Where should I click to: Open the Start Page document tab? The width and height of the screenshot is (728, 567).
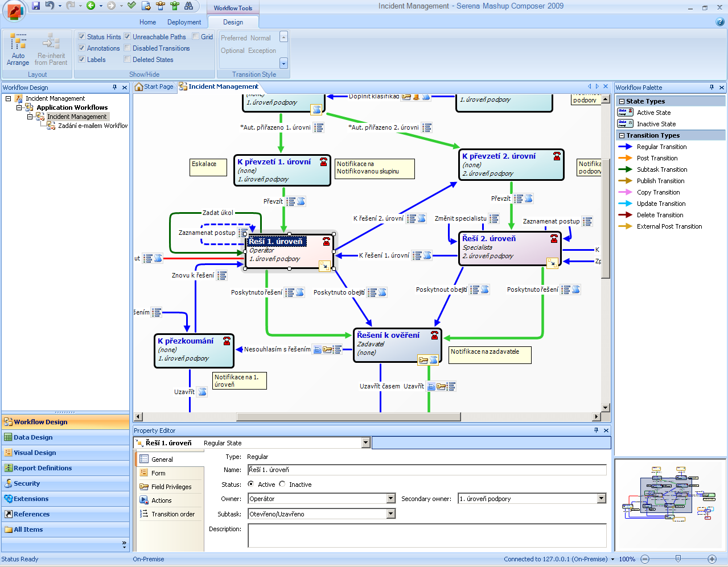154,87
